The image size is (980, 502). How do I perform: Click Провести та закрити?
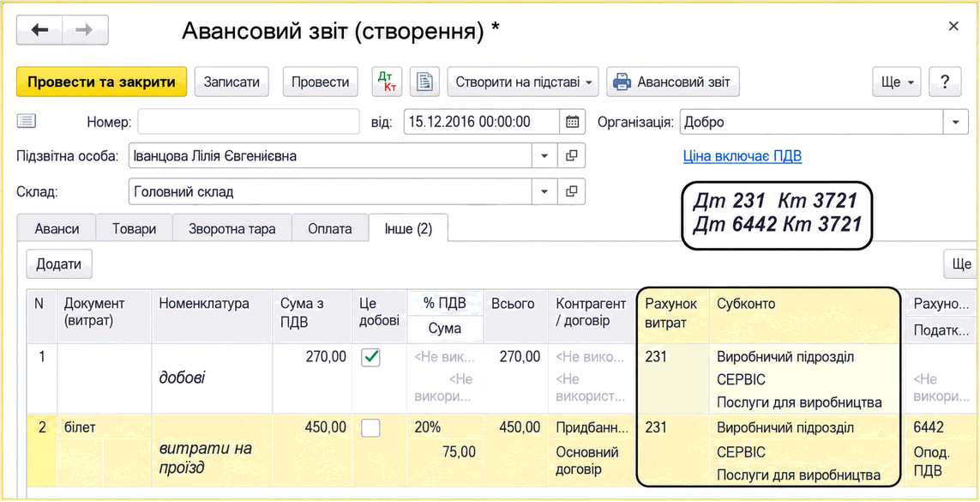tap(102, 82)
